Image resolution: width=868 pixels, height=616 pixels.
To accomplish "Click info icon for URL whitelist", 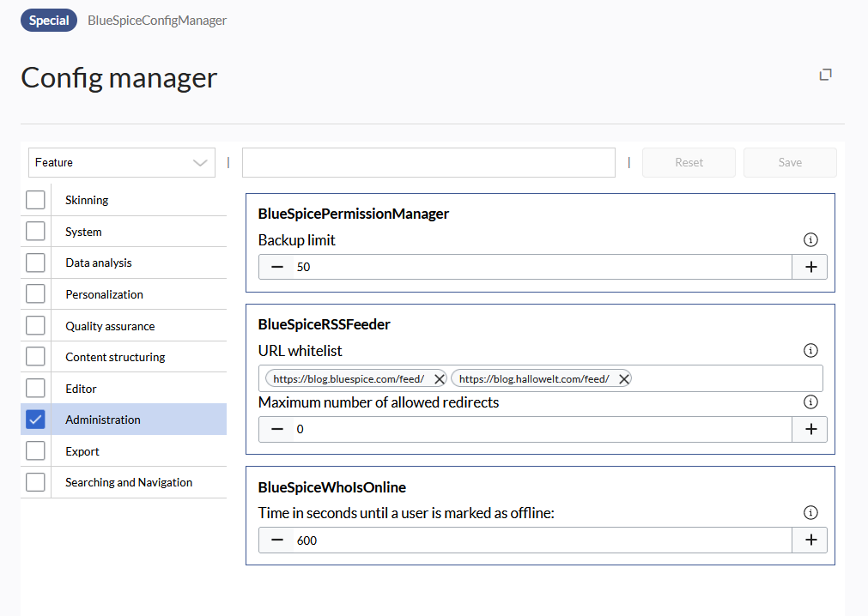I will point(810,350).
